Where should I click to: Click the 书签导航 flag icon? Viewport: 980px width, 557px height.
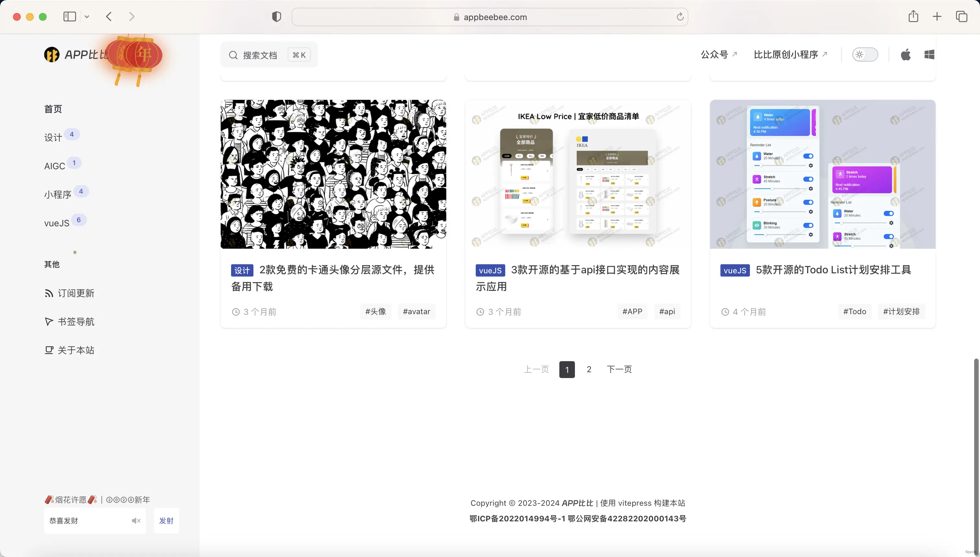49,321
